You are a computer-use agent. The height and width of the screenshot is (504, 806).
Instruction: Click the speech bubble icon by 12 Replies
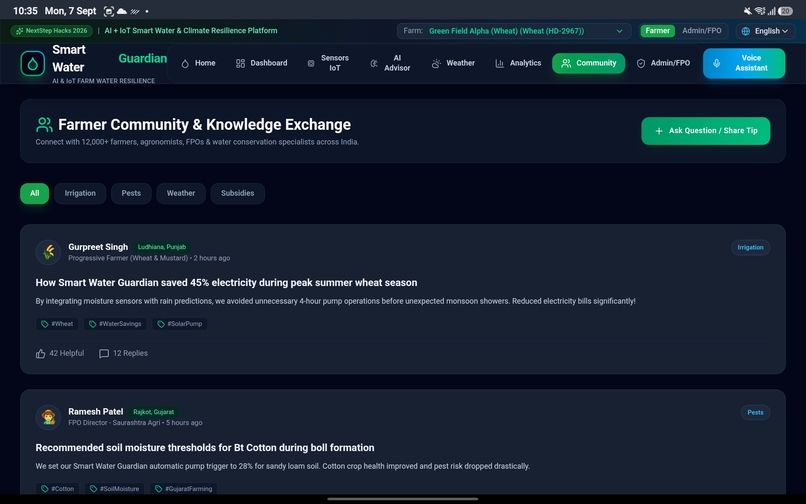(104, 354)
